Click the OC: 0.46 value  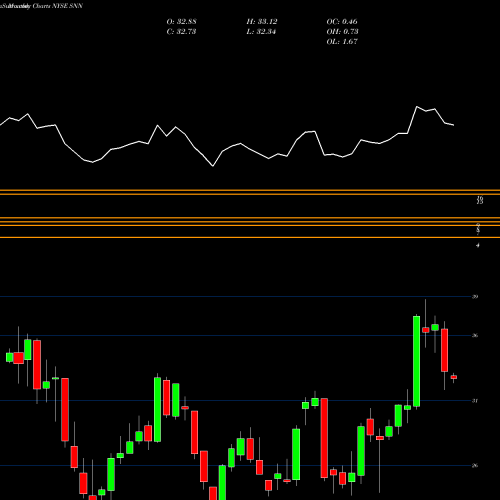point(342,22)
